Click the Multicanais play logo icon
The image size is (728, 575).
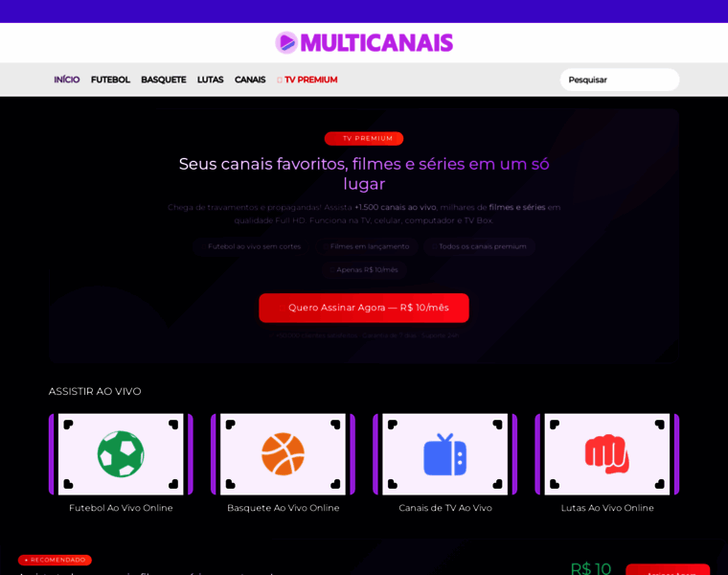click(x=286, y=43)
